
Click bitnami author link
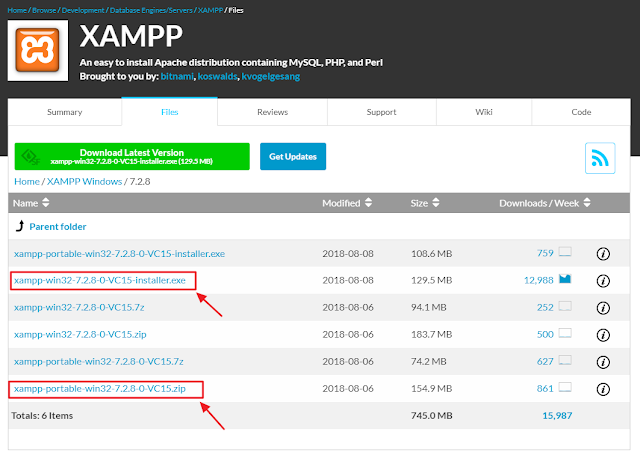[x=177, y=76]
